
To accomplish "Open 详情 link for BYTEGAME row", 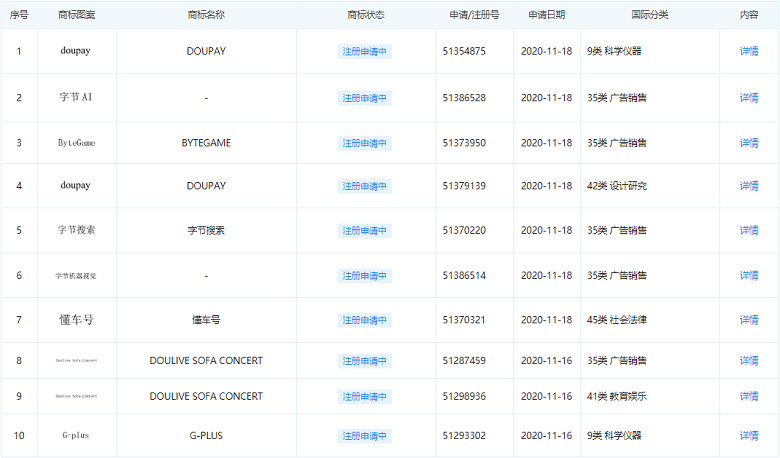I will pos(749,143).
